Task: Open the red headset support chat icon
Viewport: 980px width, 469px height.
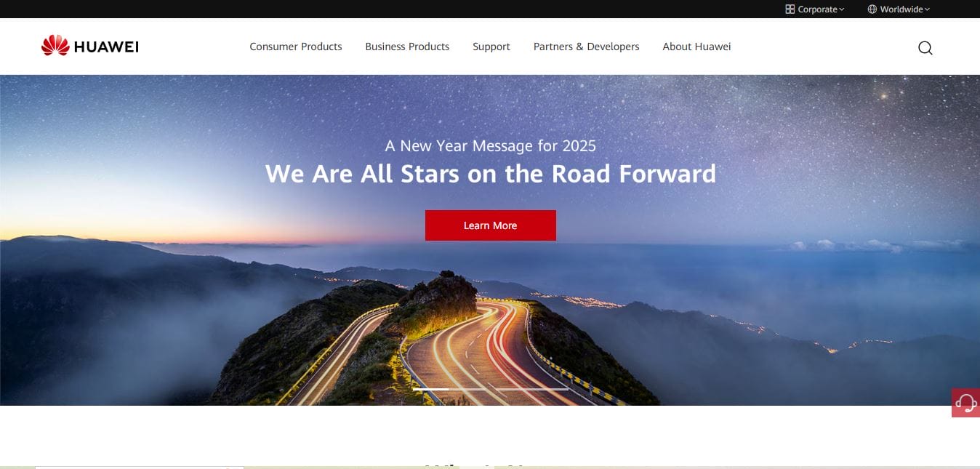Action: 965,403
